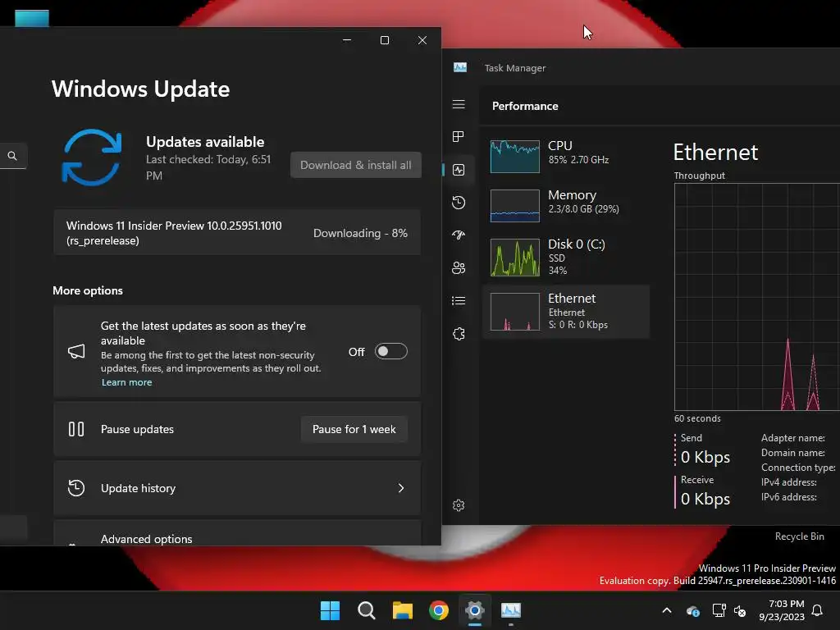The width and height of the screenshot is (840, 630).
Task: Open the Users page in Task Manager
Action: coord(459,268)
